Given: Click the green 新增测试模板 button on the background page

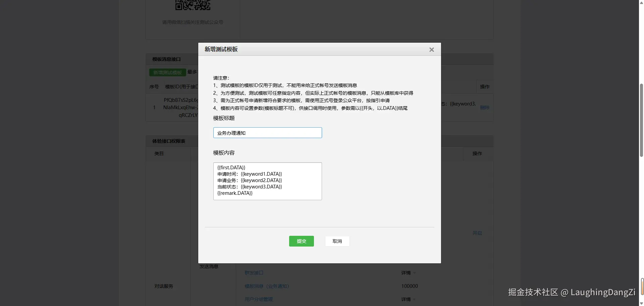Looking at the screenshot, I should click(168, 73).
